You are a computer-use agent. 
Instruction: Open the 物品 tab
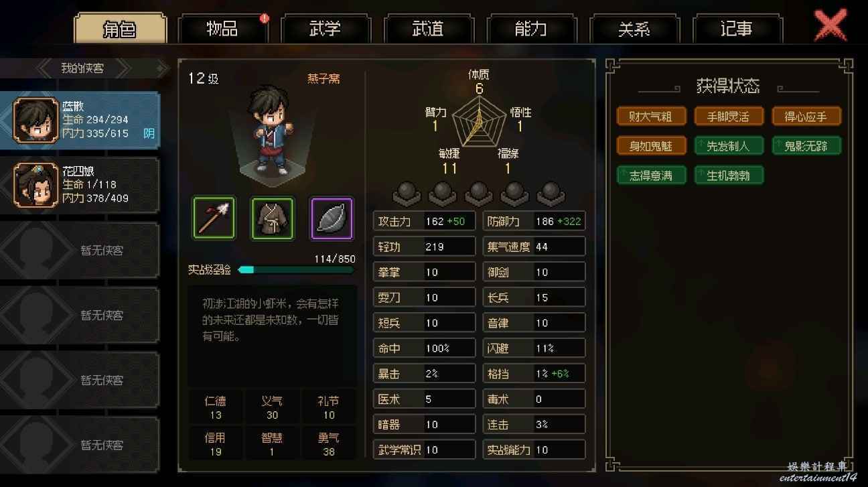pos(222,29)
